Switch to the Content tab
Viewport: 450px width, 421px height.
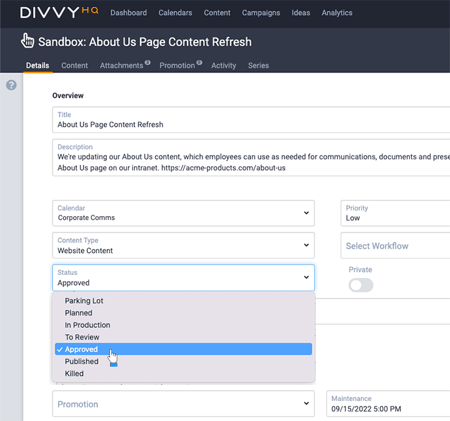(x=74, y=65)
